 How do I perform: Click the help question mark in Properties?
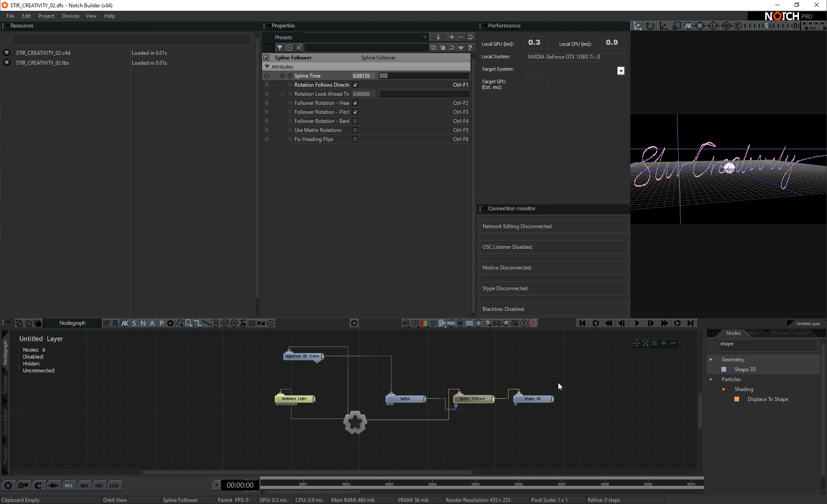click(470, 48)
